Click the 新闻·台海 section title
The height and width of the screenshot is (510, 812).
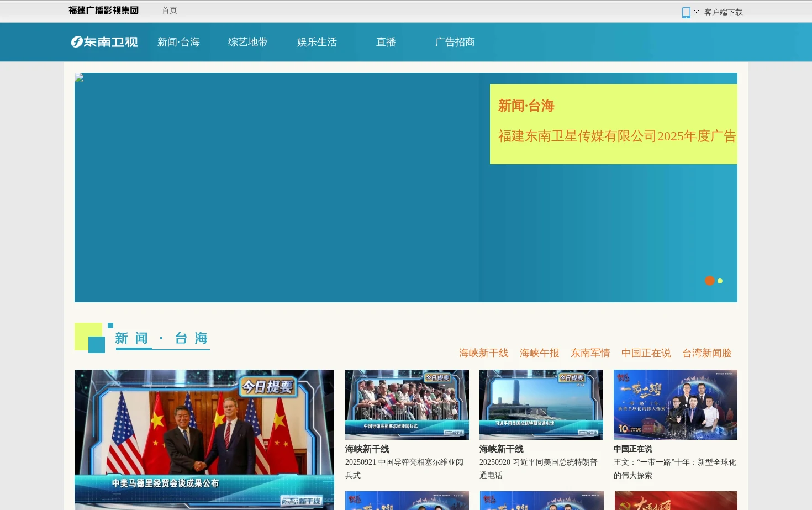(x=161, y=338)
